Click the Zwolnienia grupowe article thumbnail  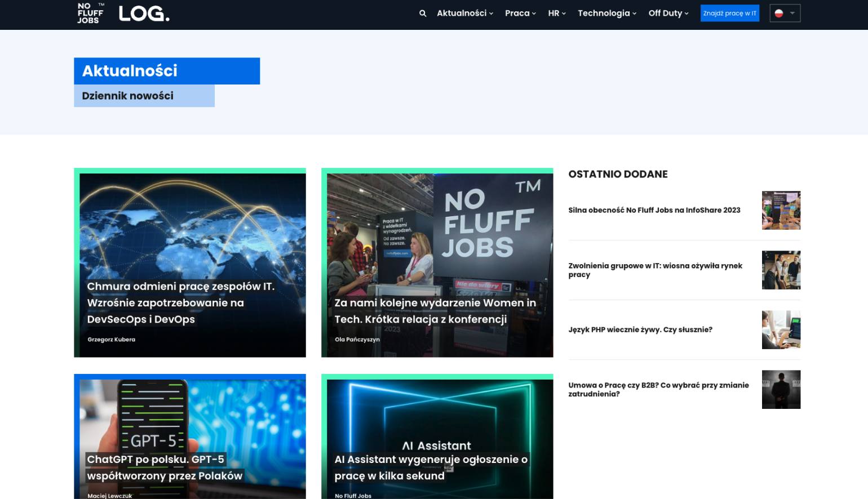[781, 270]
